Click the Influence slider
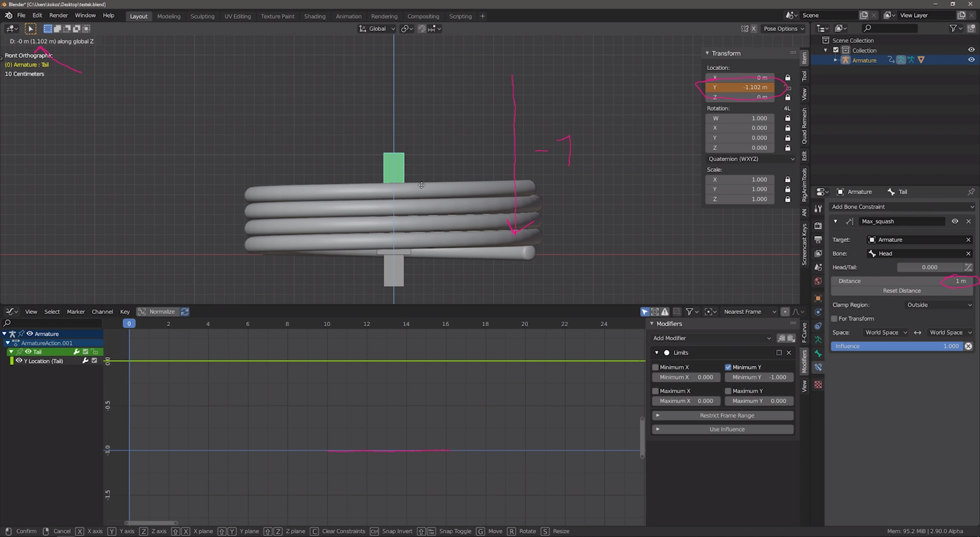 click(897, 346)
